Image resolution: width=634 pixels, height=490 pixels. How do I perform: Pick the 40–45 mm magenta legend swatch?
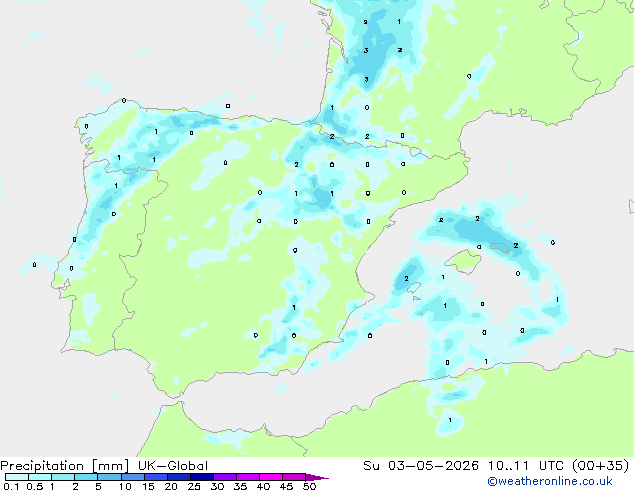pos(271,477)
